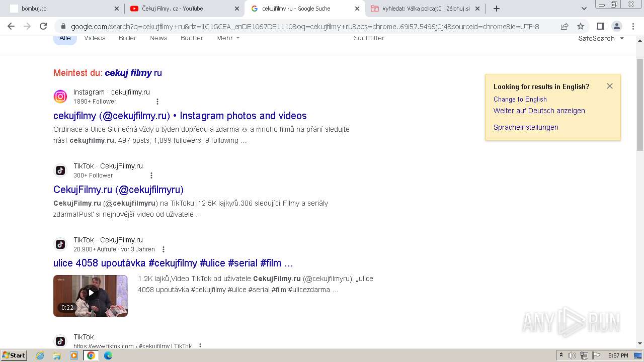
Task: Open more options for Instagram result
Action: 157,102
